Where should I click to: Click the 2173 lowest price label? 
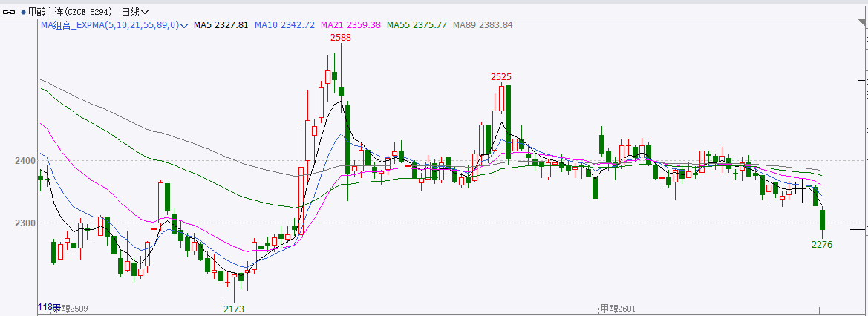pos(234,309)
